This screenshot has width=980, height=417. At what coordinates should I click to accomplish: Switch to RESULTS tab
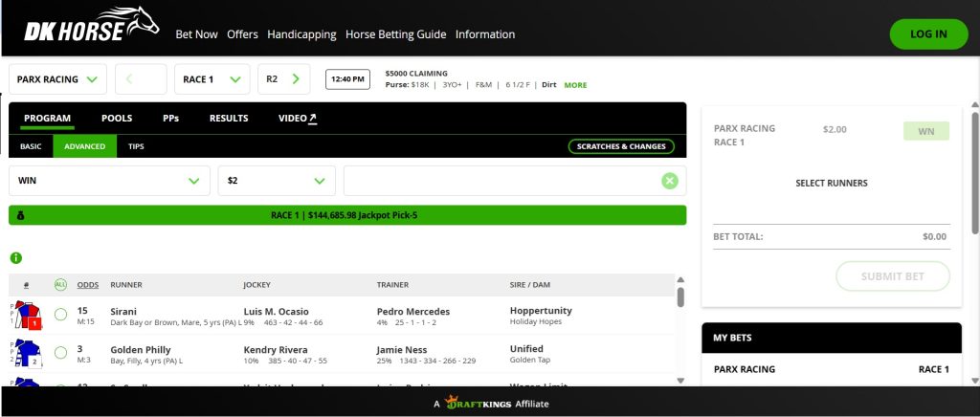229,118
